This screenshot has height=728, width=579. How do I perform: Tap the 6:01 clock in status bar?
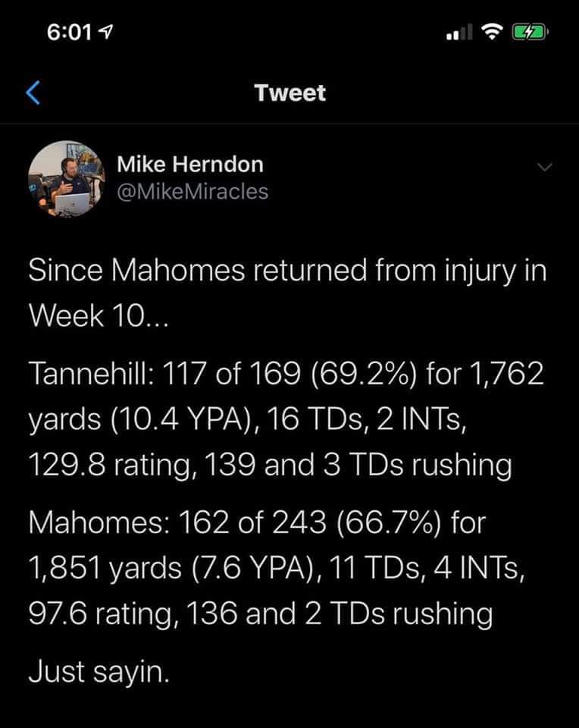pyautogui.click(x=70, y=33)
